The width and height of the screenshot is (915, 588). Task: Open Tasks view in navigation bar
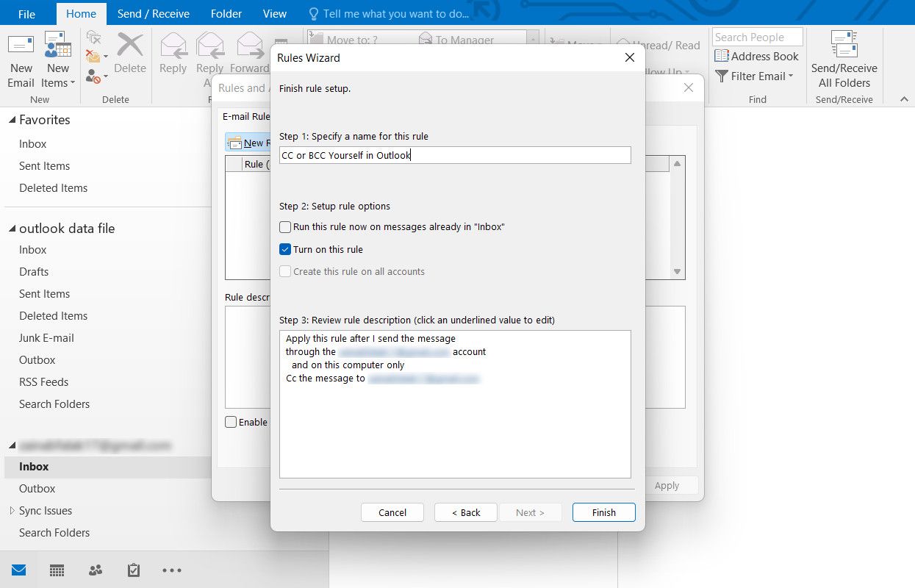[x=134, y=570]
